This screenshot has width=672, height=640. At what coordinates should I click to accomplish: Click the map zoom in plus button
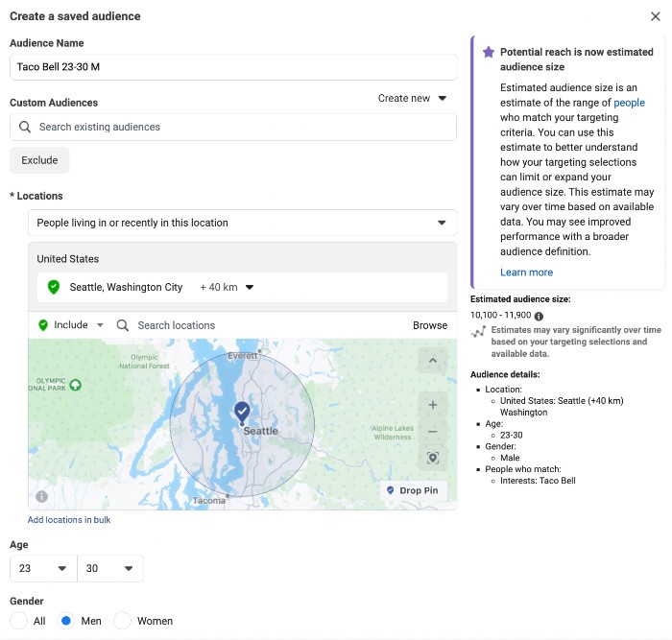point(432,405)
